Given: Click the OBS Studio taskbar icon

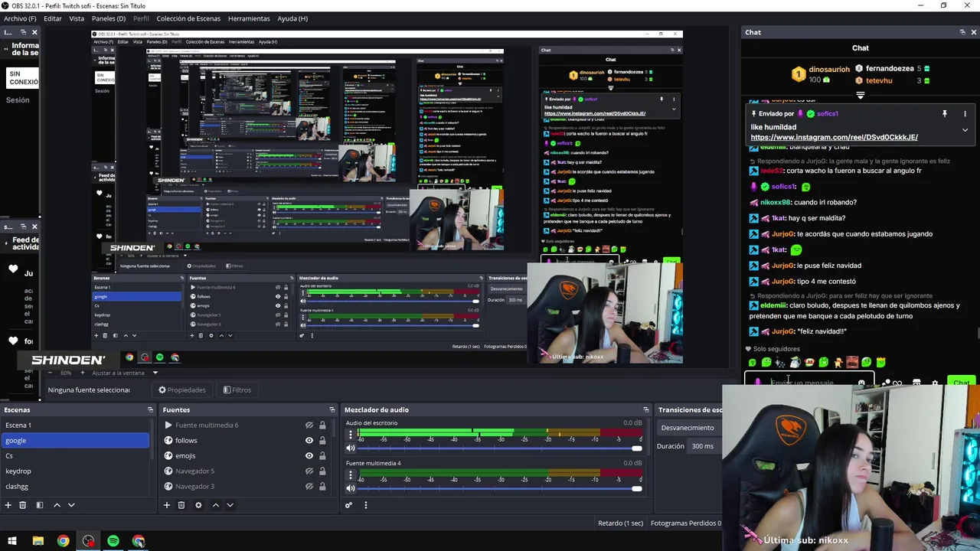Looking at the screenshot, I should [x=89, y=541].
